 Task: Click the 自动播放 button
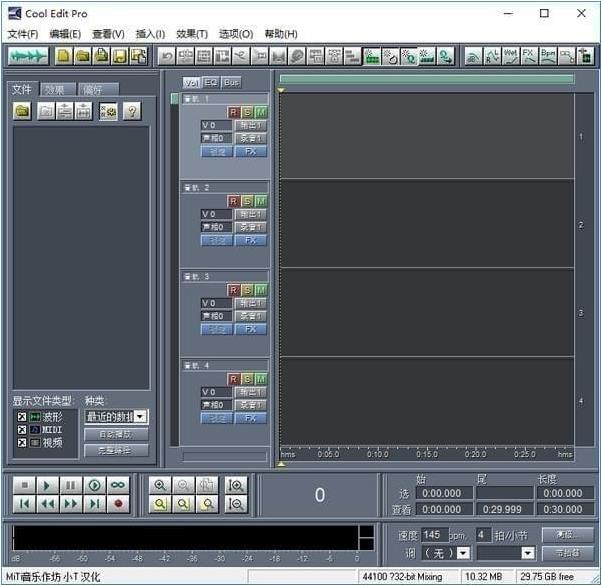tap(116, 434)
